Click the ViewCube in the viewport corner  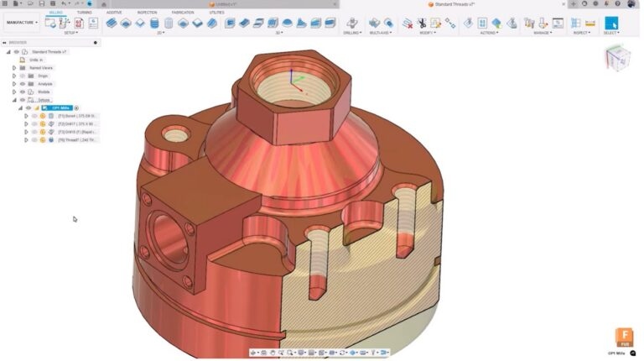coord(617,59)
